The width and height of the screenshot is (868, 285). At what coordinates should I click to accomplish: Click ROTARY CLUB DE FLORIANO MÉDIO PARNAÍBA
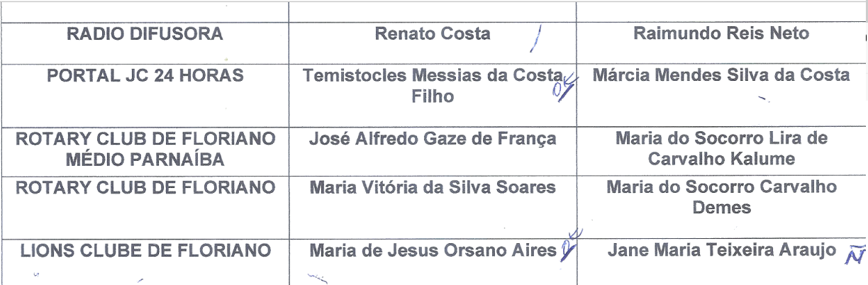[x=145, y=147]
